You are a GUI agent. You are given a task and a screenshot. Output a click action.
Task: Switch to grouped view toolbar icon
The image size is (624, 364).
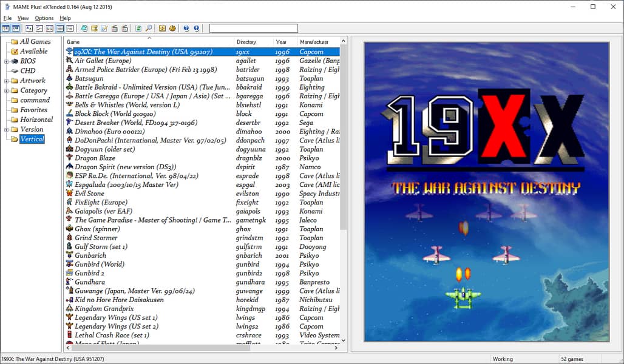coord(70,29)
